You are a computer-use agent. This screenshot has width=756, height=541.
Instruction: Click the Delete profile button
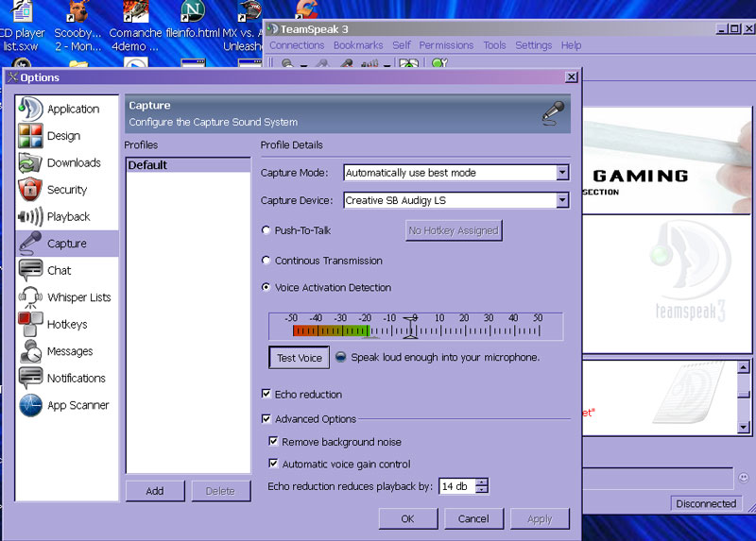[x=220, y=491]
